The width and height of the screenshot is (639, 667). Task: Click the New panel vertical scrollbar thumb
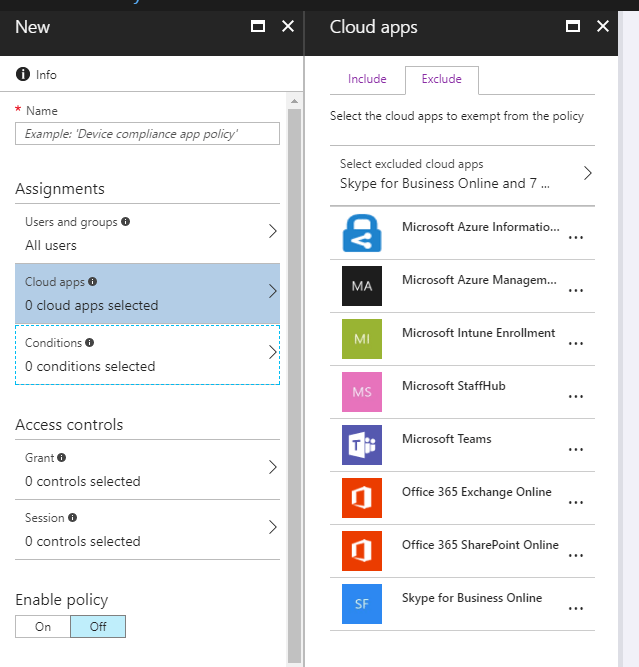tap(294, 385)
